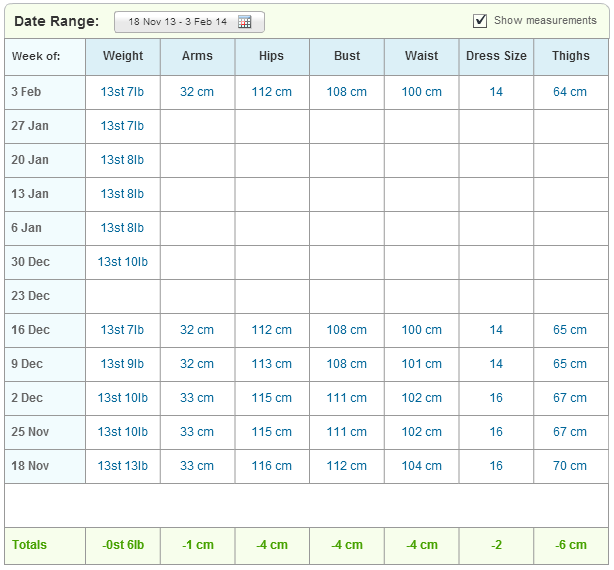
Task: Click weight 13st 13lb for 18 Nov
Action: coord(123,466)
